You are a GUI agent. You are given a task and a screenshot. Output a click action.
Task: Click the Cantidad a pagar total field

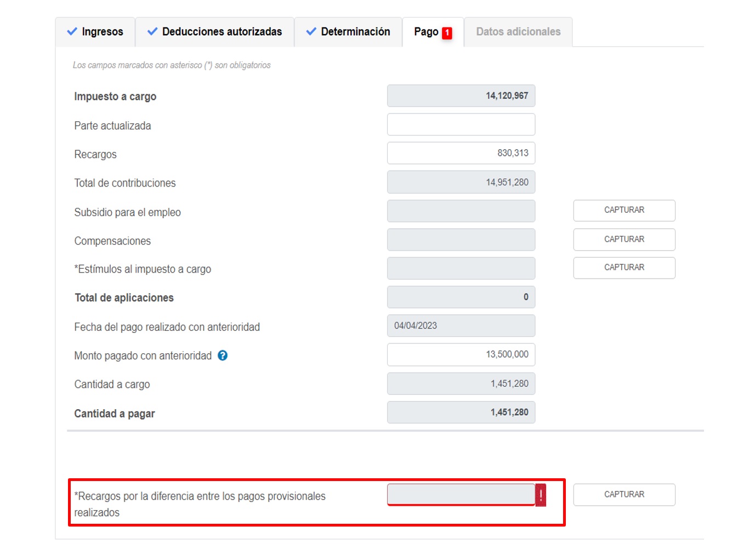tap(461, 412)
